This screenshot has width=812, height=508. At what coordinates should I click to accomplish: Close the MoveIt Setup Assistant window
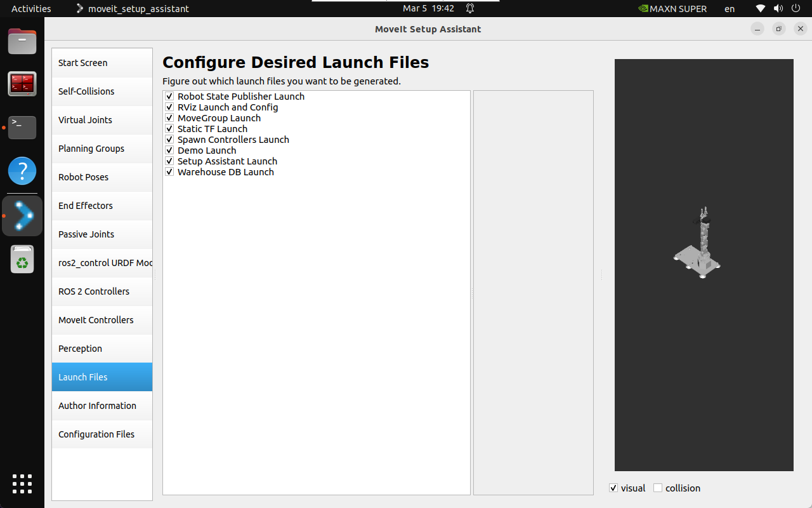(801, 29)
